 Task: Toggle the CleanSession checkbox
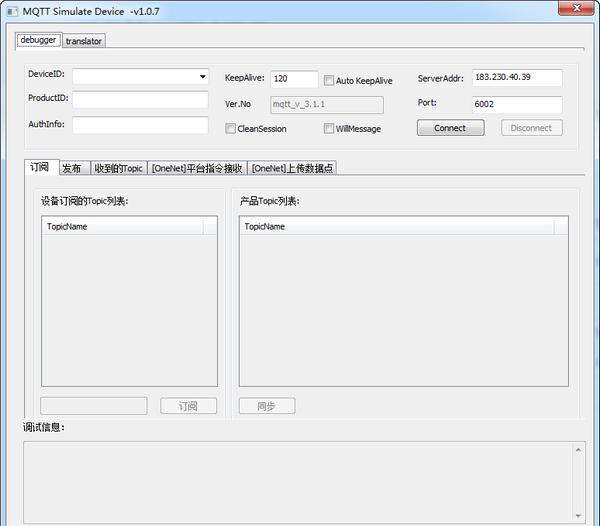pos(230,128)
